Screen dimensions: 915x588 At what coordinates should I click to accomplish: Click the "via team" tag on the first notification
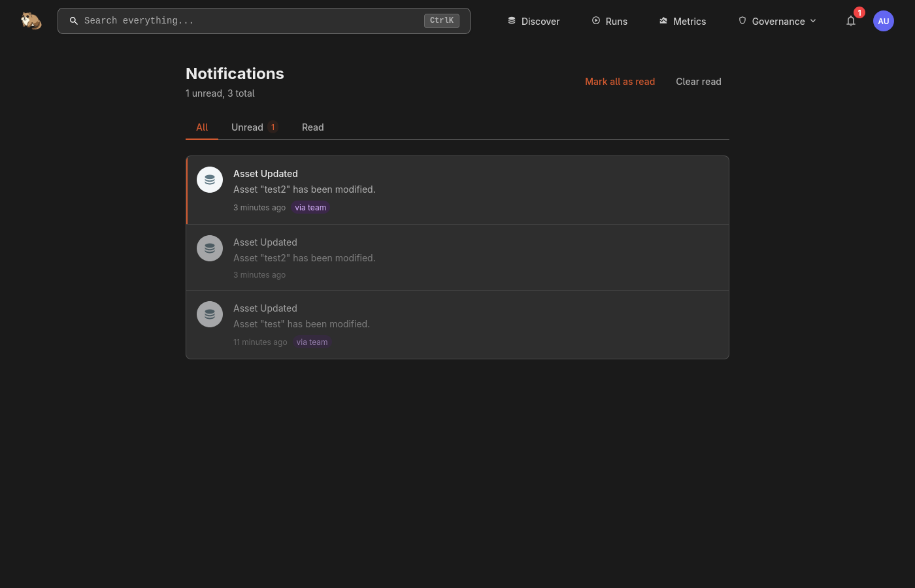[310, 208]
